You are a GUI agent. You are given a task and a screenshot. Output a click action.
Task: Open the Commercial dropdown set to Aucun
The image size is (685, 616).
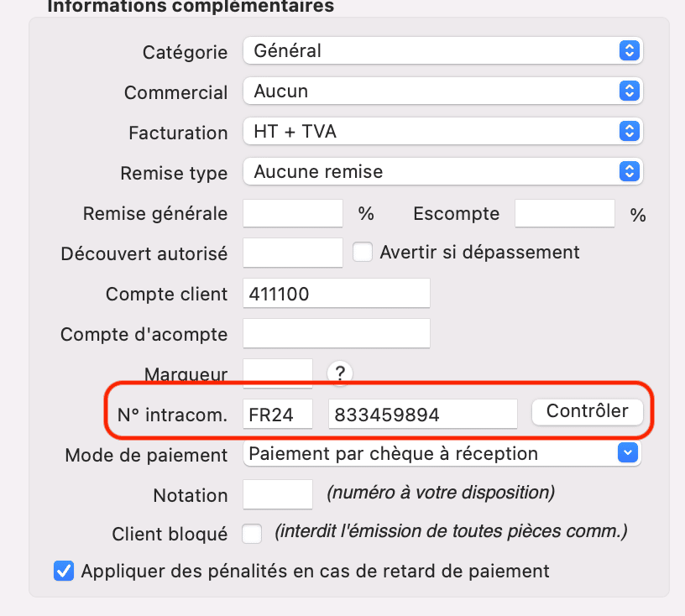(442, 91)
